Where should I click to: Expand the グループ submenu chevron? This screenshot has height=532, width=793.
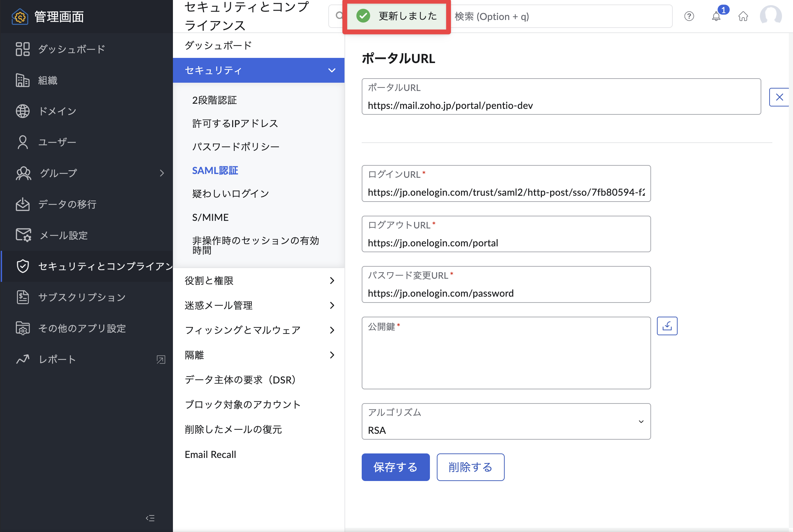coord(162,173)
